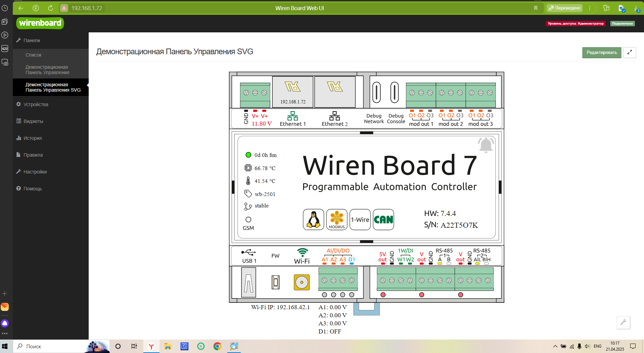Open Chrome from the taskbar
This screenshot has width=644, height=353.
[217, 346]
